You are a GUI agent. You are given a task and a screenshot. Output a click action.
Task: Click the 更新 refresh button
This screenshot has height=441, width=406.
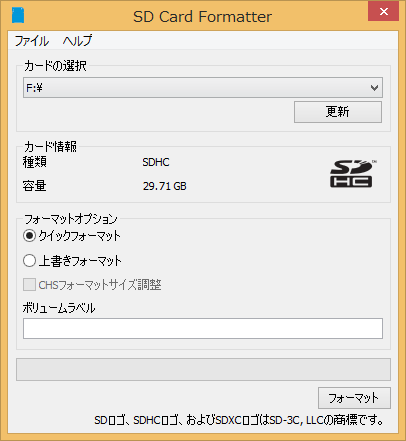[x=338, y=112]
